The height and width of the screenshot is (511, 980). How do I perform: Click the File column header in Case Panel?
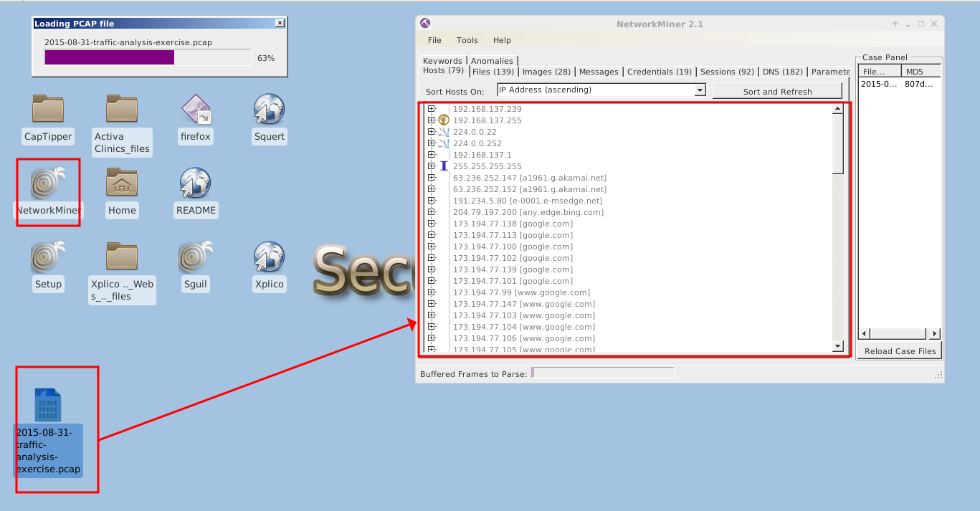880,72
